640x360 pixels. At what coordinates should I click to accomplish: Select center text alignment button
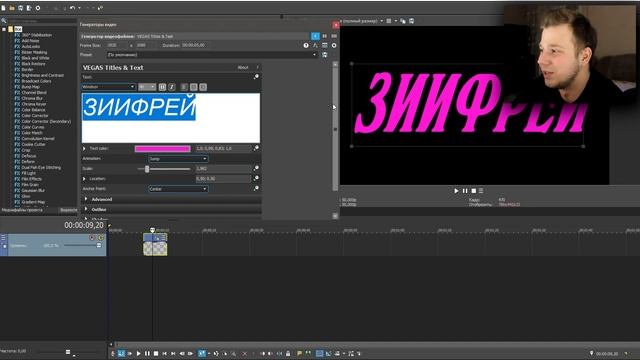pyautogui.click(x=193, y=87)
